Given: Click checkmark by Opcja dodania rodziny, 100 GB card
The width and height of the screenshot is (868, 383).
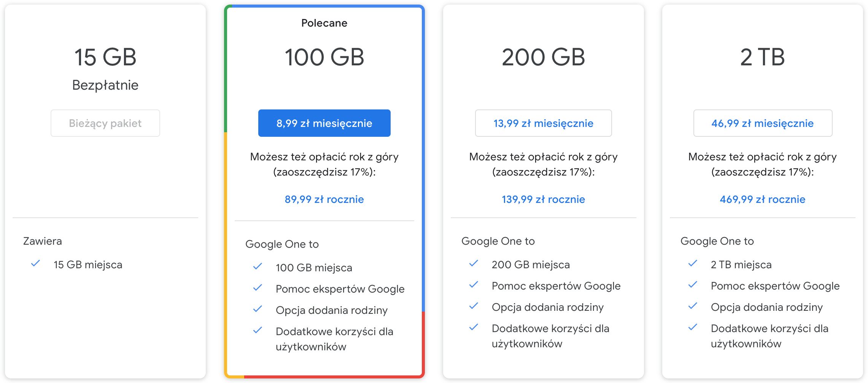Looking at the screenshot, I should pyautogui.click(x=258, y=309).
